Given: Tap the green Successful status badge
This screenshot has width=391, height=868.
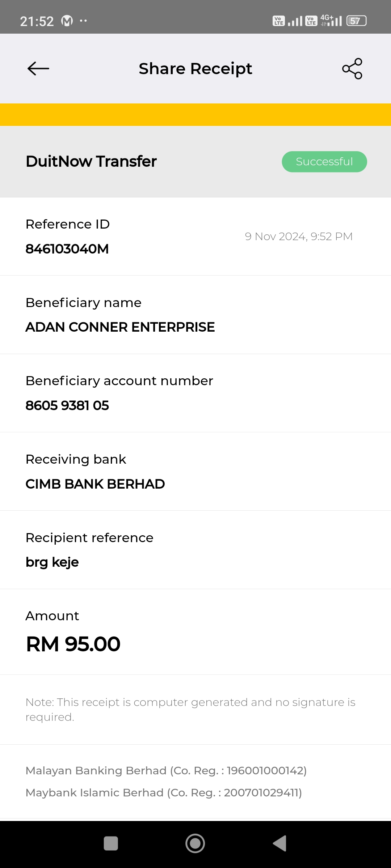Looking at the screenshot, I should 324,162.
